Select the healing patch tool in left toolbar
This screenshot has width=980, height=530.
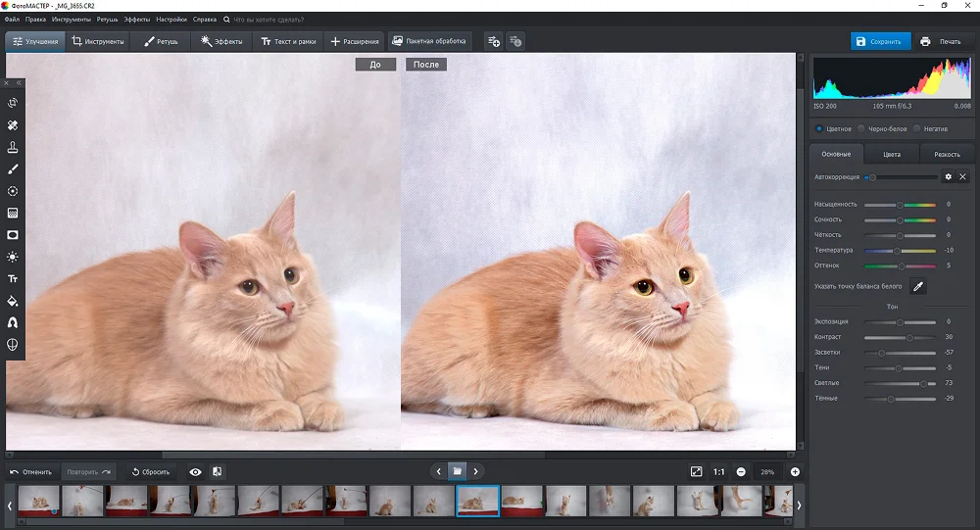[x=13, y=125]
